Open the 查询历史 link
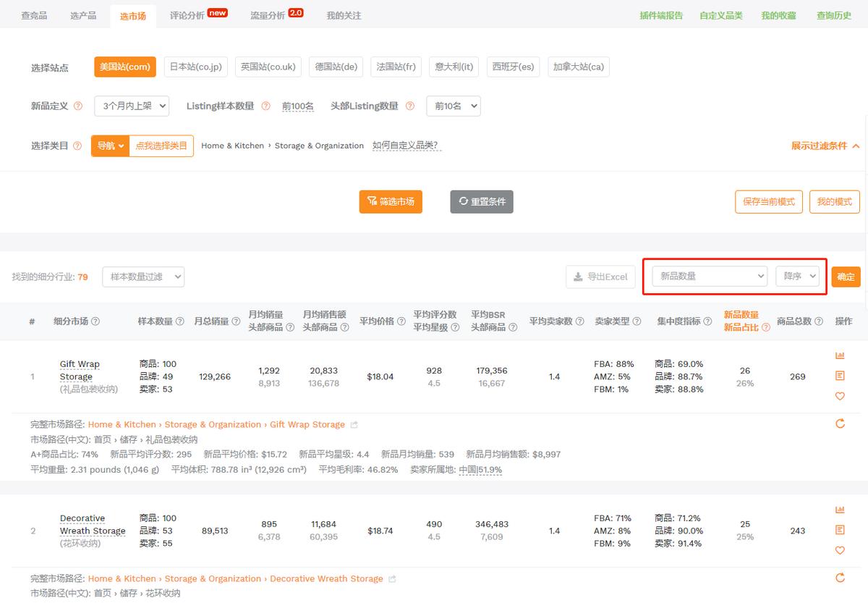Screen dimensions: 868x603 coord(834,14)
